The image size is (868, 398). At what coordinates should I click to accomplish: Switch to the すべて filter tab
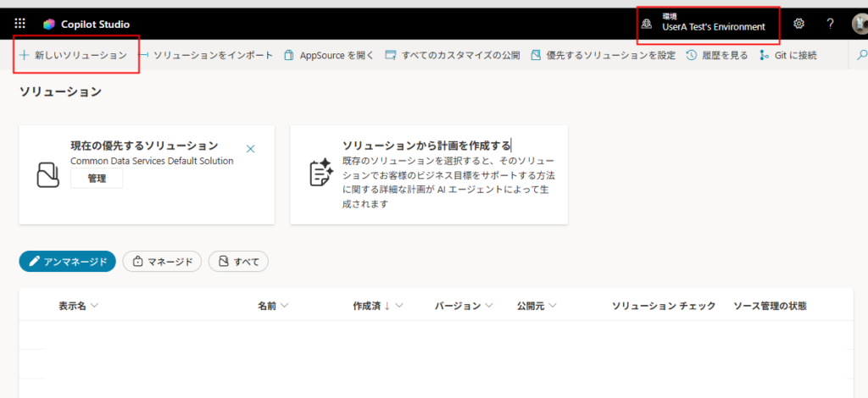[x=238, y=262]
